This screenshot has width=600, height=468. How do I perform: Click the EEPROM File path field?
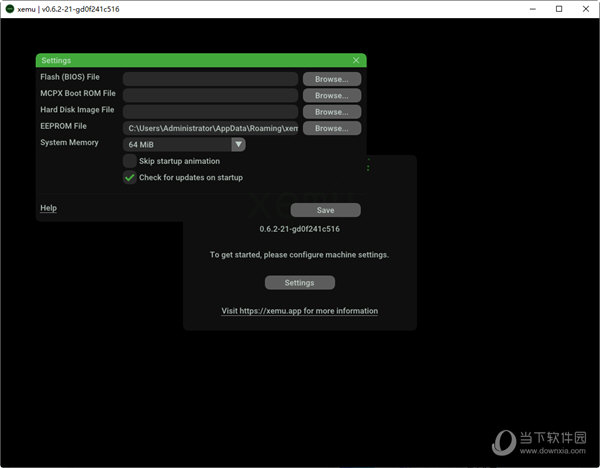pyautogui.click(x=210, y=129)
